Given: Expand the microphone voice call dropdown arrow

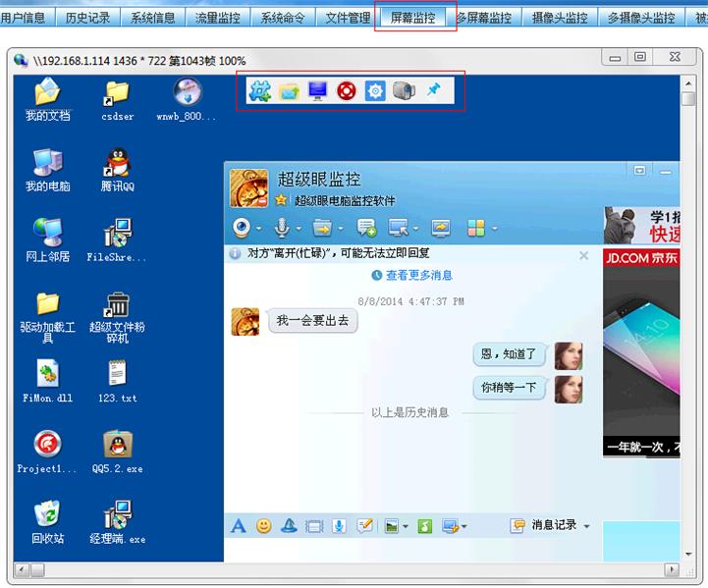Looking at the screenshot, I should 298,229.
